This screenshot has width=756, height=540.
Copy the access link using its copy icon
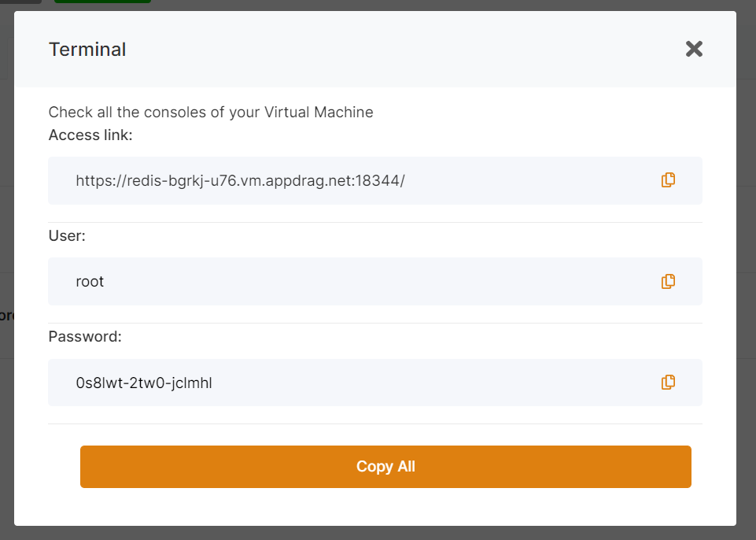click(x=668, y=180)
